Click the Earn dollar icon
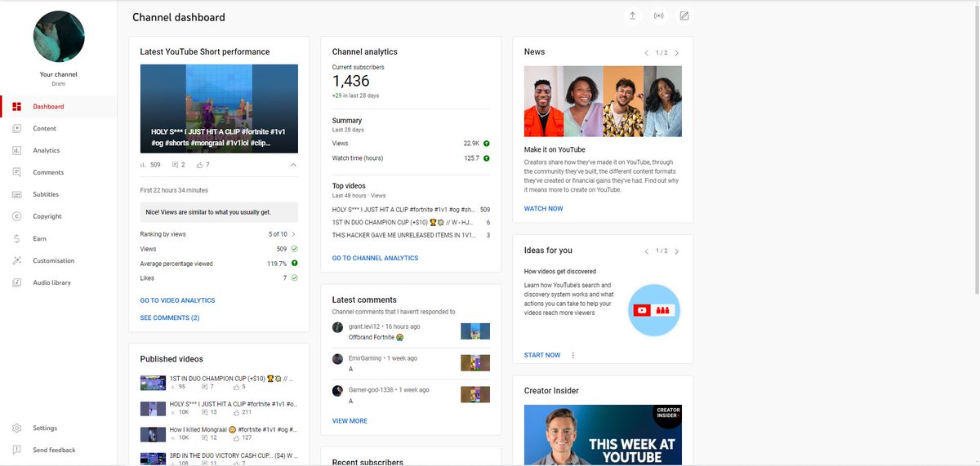This screenshot has width=980, height=466. tap(16, 239)
